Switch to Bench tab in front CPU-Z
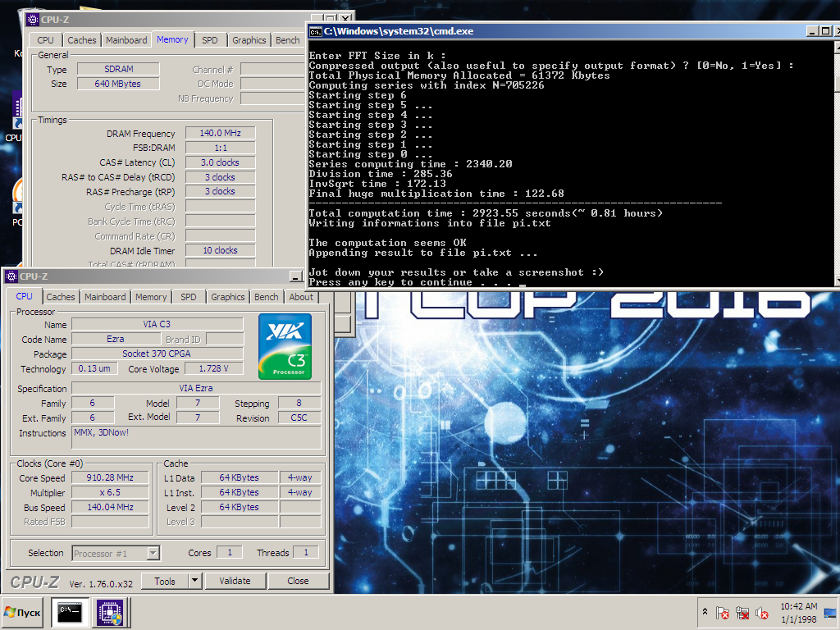The image size is (840, 630). (267, 297)
